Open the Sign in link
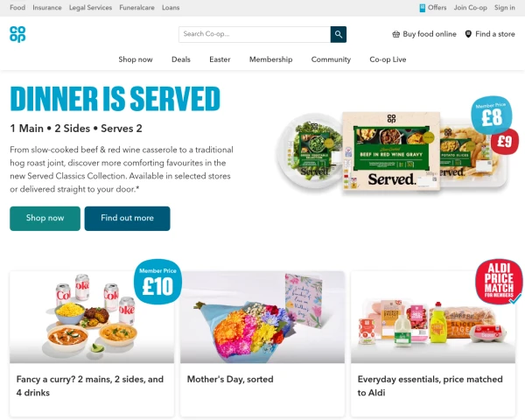525x420 pixels. click(x=505, y=8)
